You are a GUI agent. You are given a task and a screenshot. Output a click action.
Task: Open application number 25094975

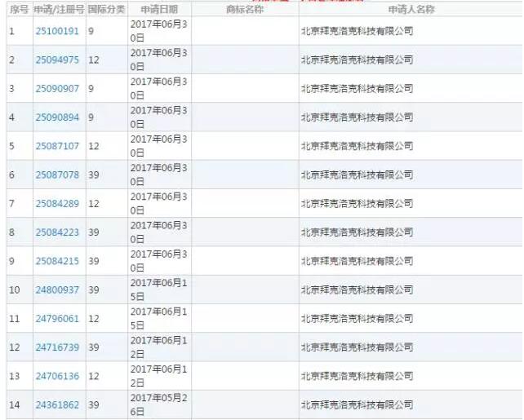57,60
